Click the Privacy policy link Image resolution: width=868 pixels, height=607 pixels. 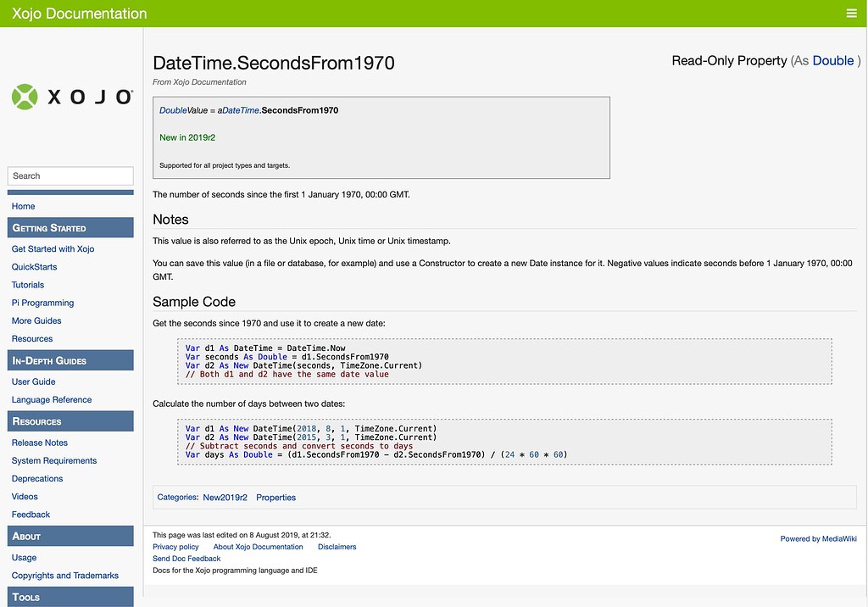175,547
